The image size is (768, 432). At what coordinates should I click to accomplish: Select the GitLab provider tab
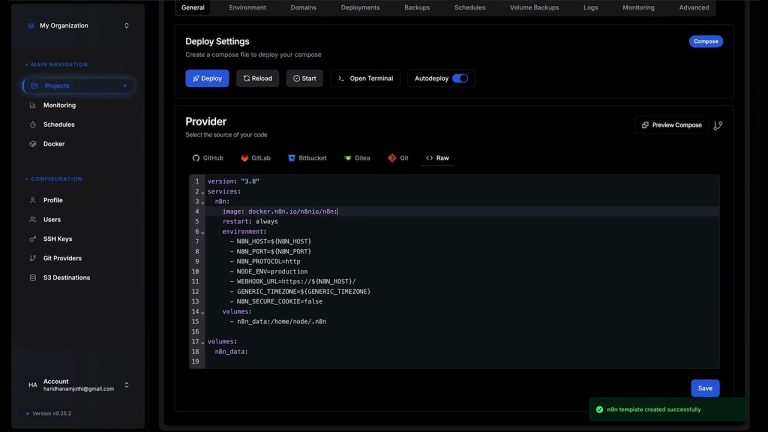pyautogui.click(x=256, y=158)
